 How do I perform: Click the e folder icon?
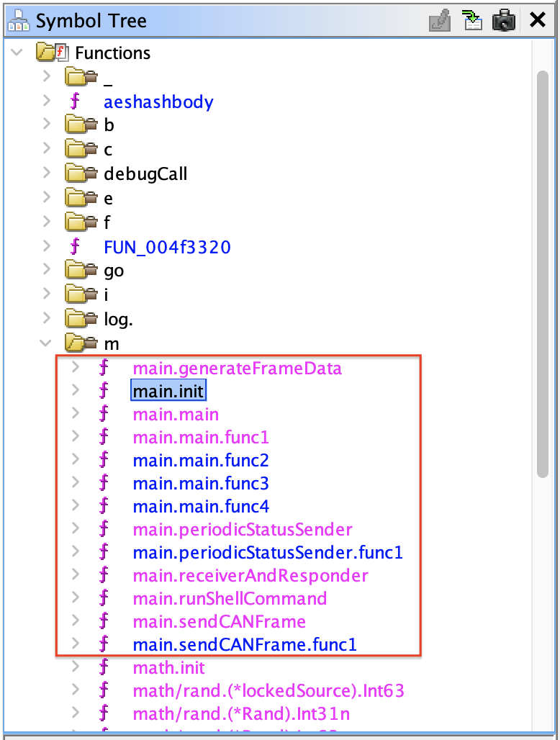coord(81,198)
